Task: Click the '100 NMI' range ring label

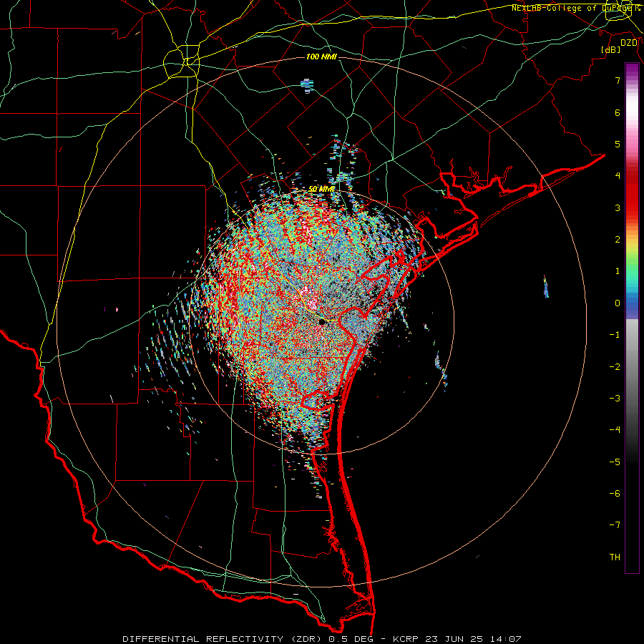Action: coord(321,57)
